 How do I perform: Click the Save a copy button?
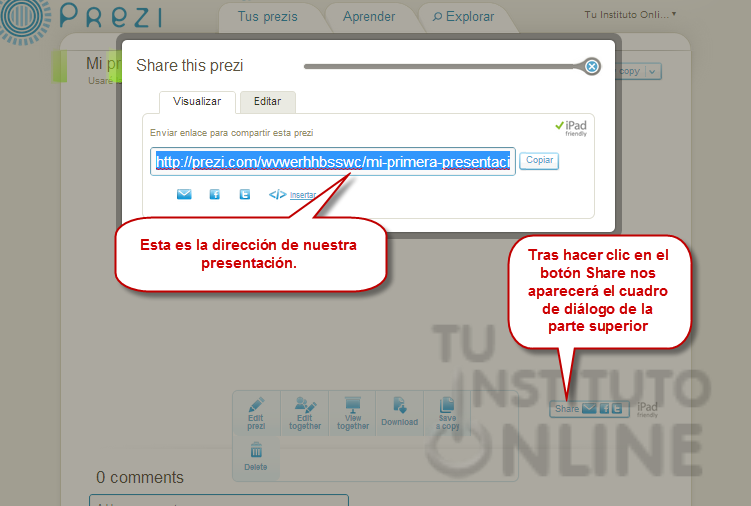pyautogui.click(x=447, y=413)
